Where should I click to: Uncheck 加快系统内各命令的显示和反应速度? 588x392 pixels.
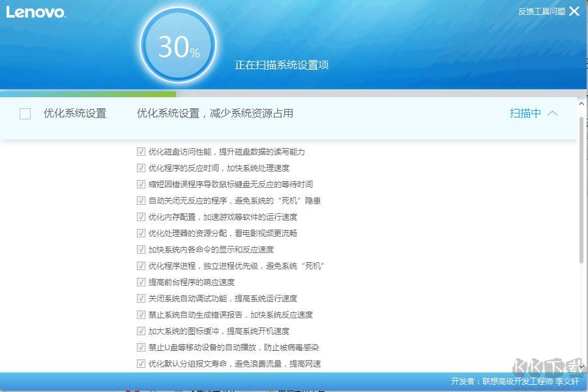(141, 249)
